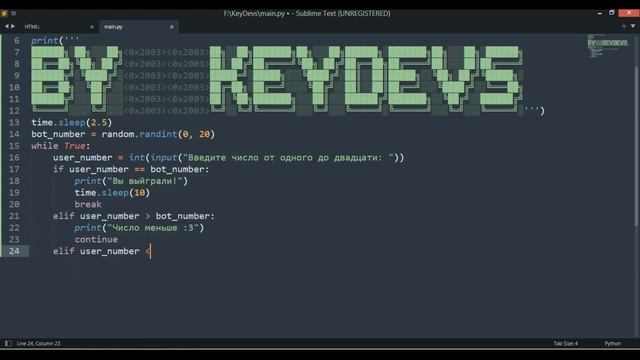Click line number 24 in the gutter
The width and height of the screenshot is (640, 360).
click(x=14, y=251)
